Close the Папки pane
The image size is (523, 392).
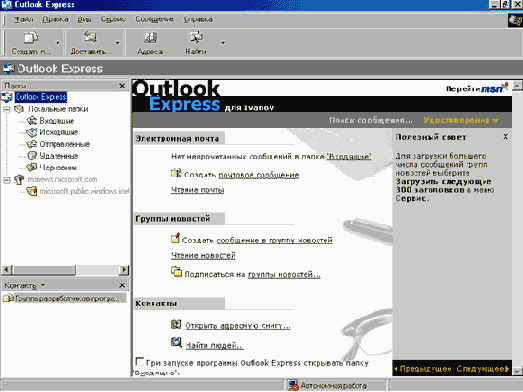pyautogui.click(x=122, y=86)
